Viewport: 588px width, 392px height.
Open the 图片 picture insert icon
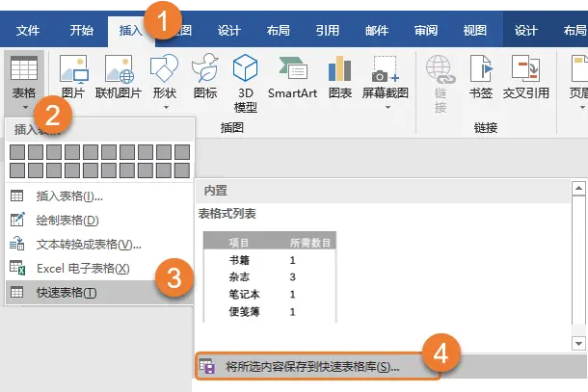73,77
